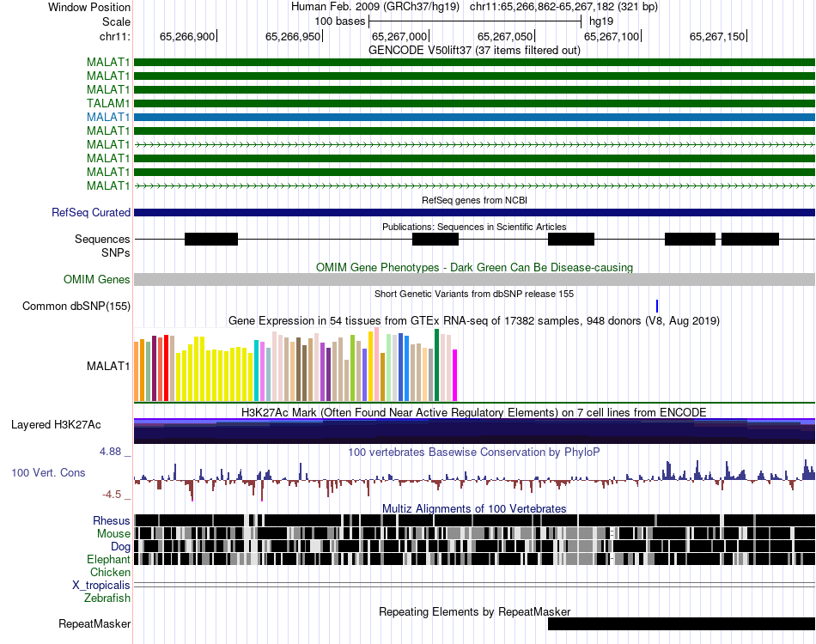The height and width of the screenshot is (644, 816).
Task: Click the dark blue RefSeq Curated bar
Action: [475, 212]
